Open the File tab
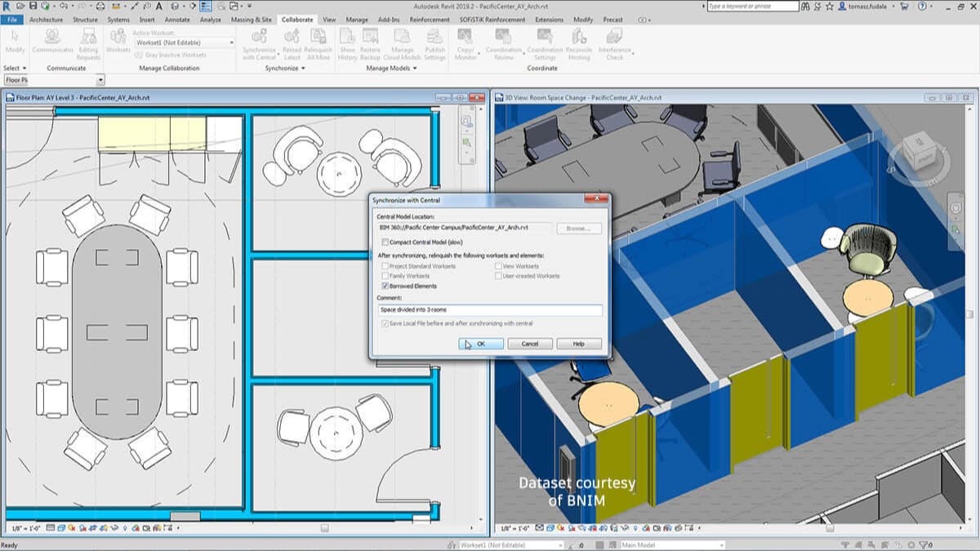This screenshot has width=980, height=551. [x=12, y=19]
